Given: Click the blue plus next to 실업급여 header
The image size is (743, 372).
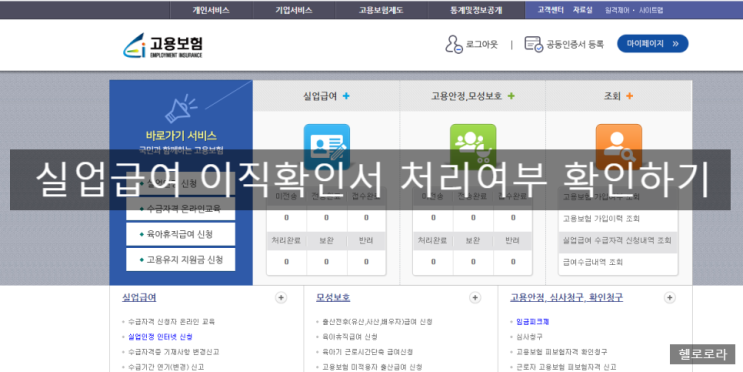Looking at the screenshot, I should 346,96.
